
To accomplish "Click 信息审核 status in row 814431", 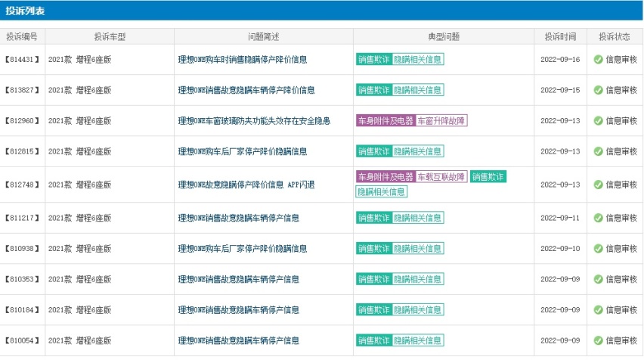I will pyautogui.click(x=621, y=60).
